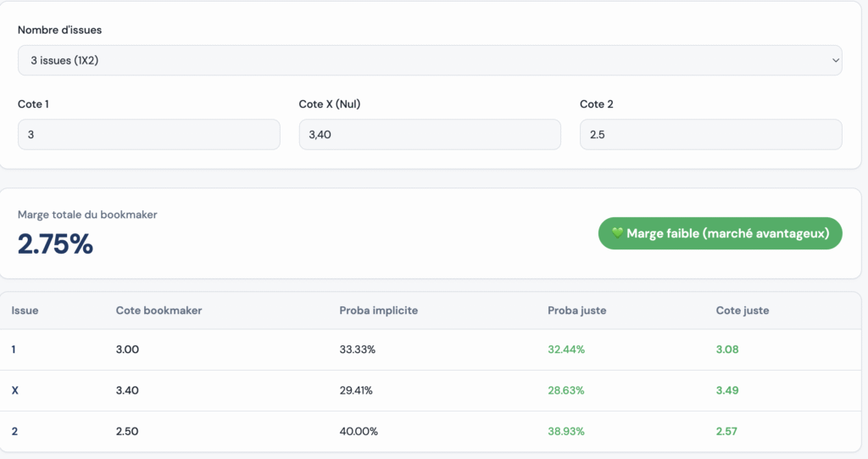Click the Proba juste column header
The height and width of the screenshot is (459, 868).
576,311
